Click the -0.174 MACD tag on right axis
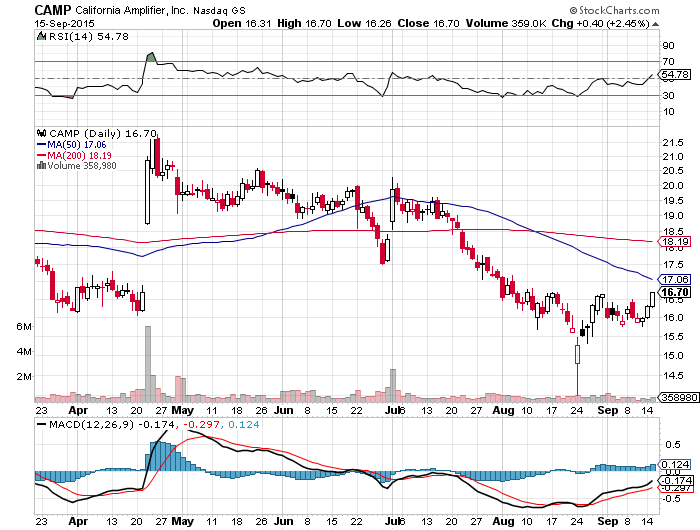Image resolution: width=700 pixels, height=530 pixels. pyautogui.click(x=676, y=480)
